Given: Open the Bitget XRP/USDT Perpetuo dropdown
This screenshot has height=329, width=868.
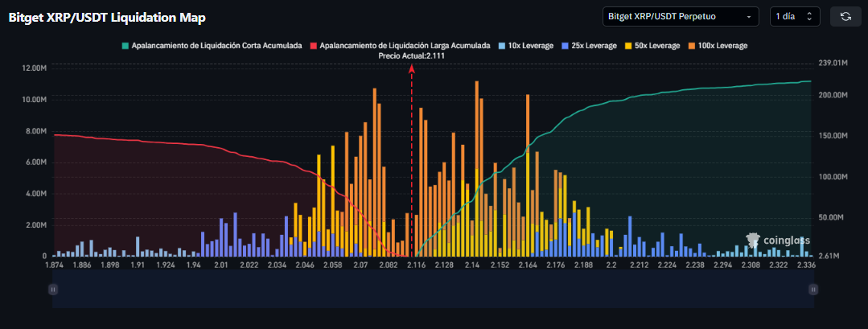Looking at the screenshot, I should (x=681, y=17).
